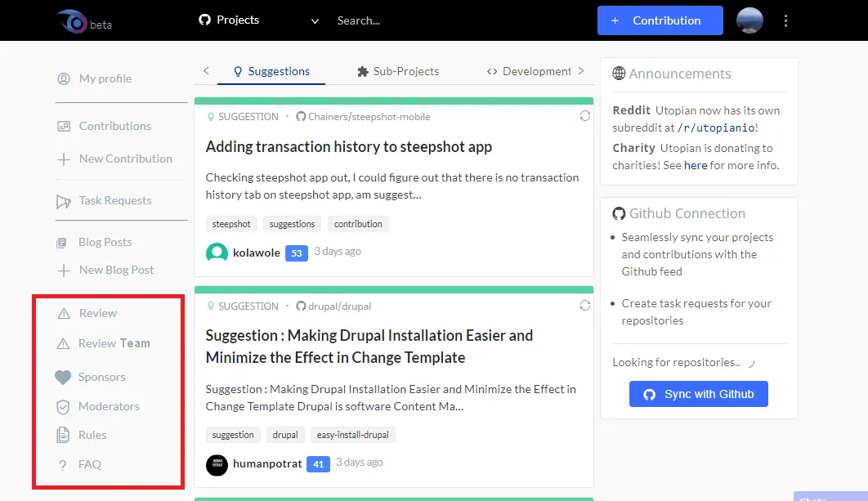Open Review Team in sidebar
The width and height of the screenshot is (868, 501).
click(x=114, y=344)
